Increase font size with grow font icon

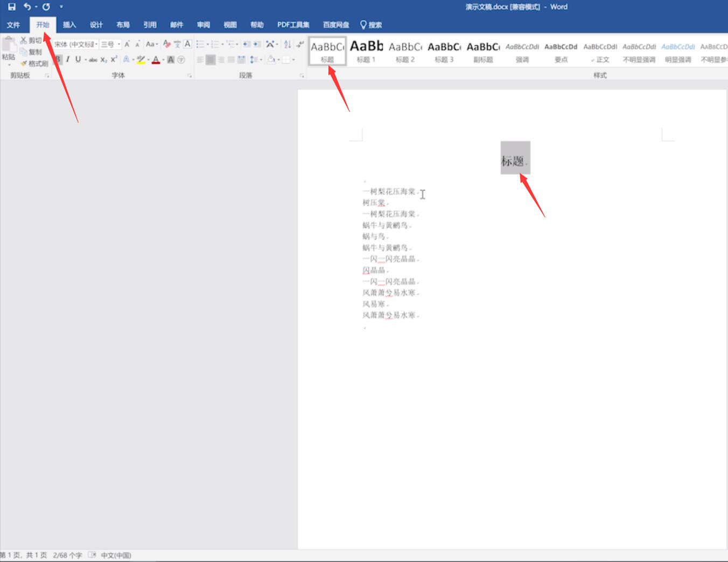[x=127, y=44]
